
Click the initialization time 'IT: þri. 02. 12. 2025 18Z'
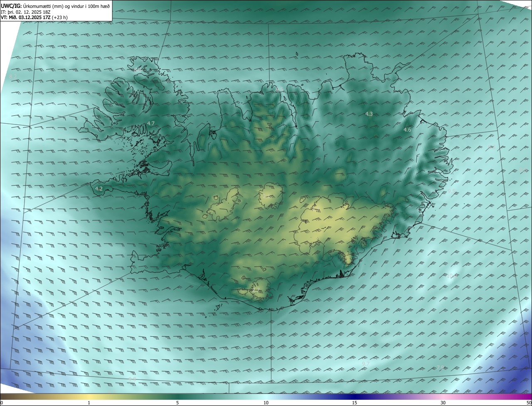click(x=26, y=12)
